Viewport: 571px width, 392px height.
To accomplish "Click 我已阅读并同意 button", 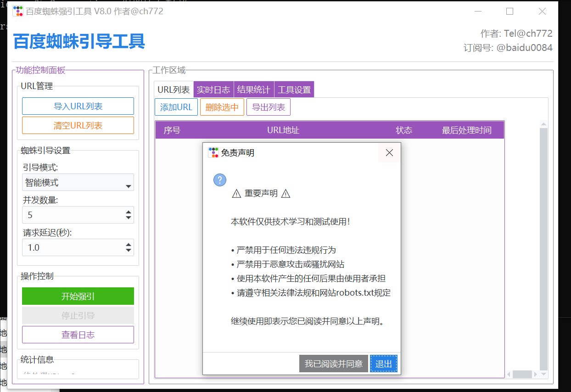I will 334,364.
